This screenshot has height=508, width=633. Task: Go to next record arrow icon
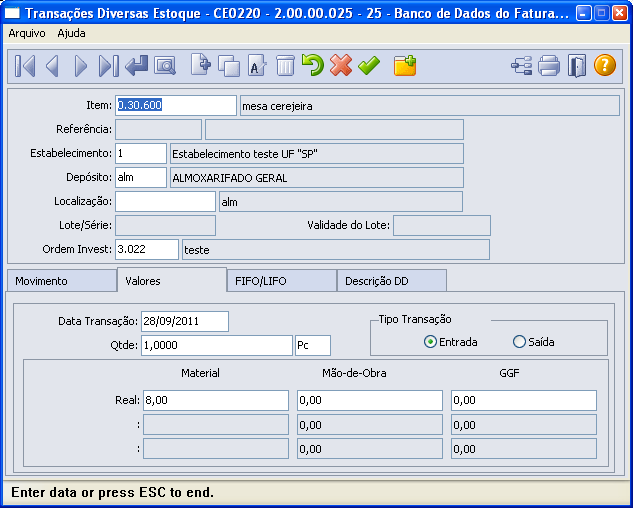(81, 65)
